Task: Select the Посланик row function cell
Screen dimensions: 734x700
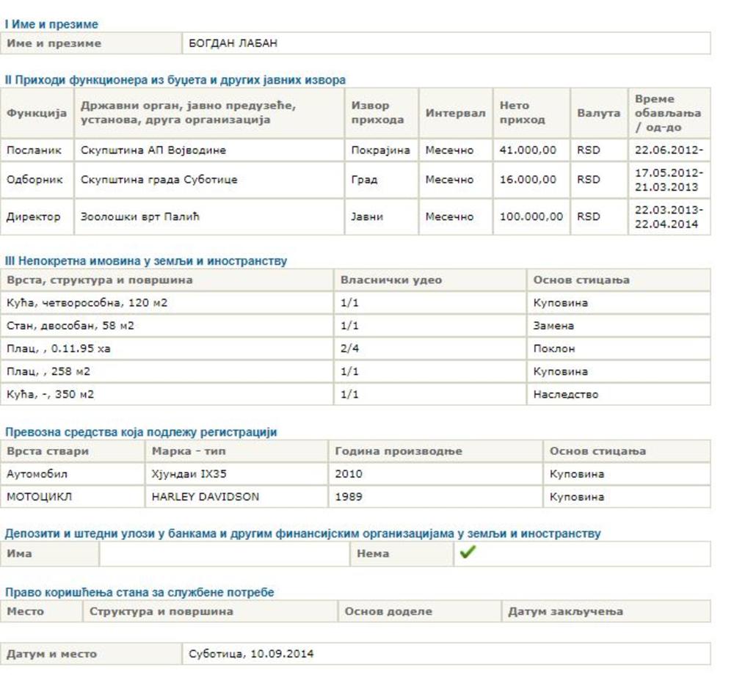Action: pos(34,150)
